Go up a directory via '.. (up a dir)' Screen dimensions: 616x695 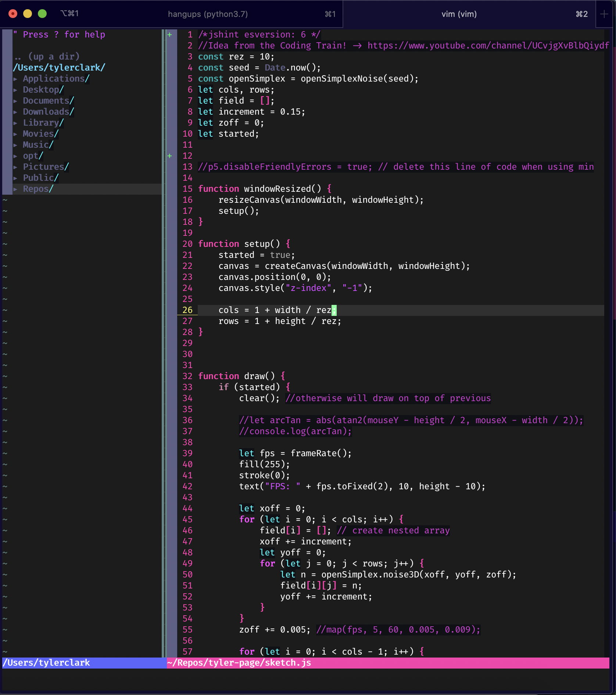(x=46, y=57)
